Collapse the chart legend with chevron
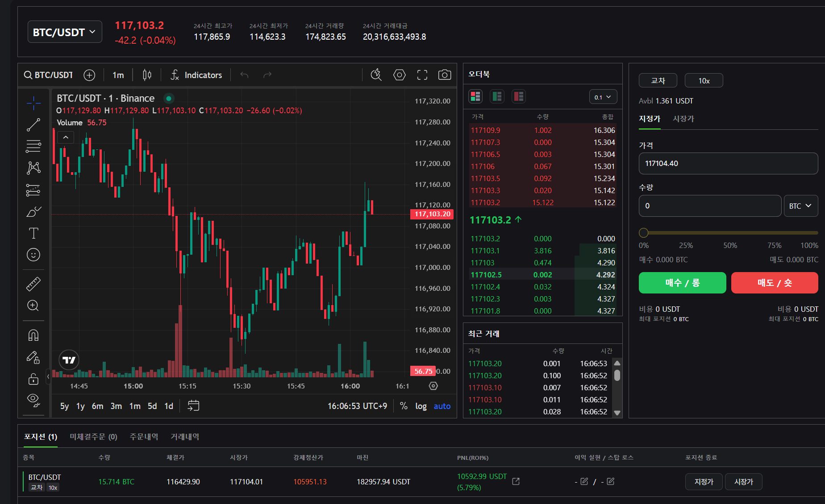Viewport: 825px width, 504px height. coord(66,137)
